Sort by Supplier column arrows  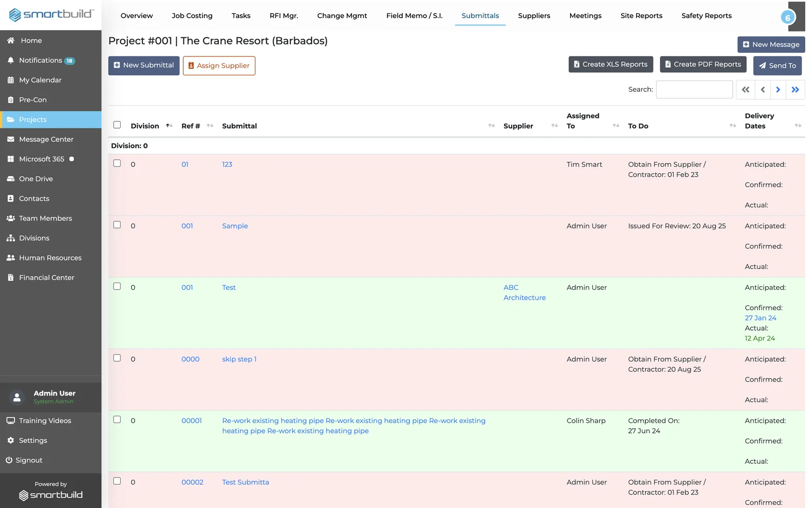pyautogui.click(x=555, y=125)
